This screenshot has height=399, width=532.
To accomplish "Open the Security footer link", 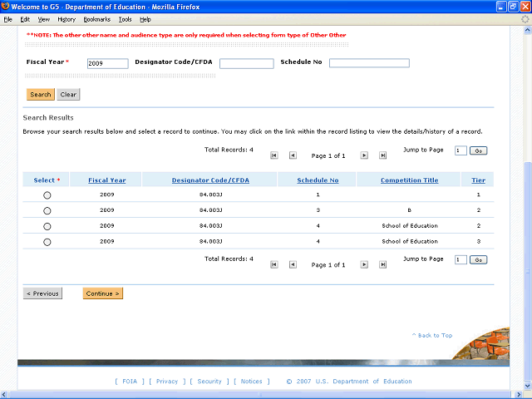I will coord(209,382).
